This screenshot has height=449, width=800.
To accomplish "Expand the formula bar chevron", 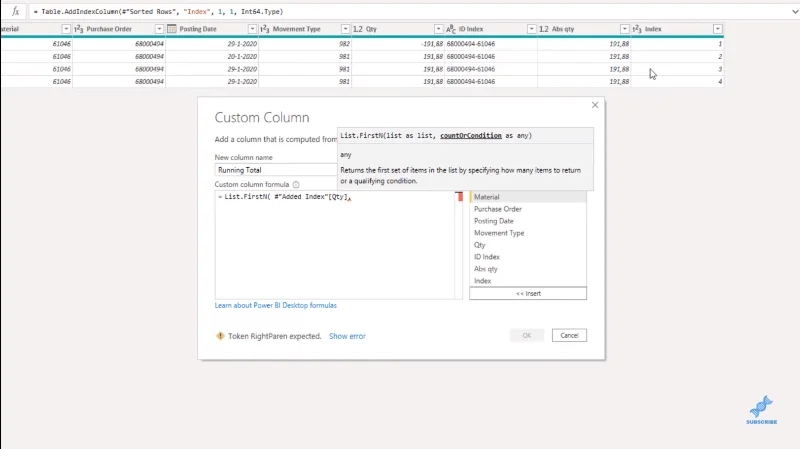I will pos(794,11).
